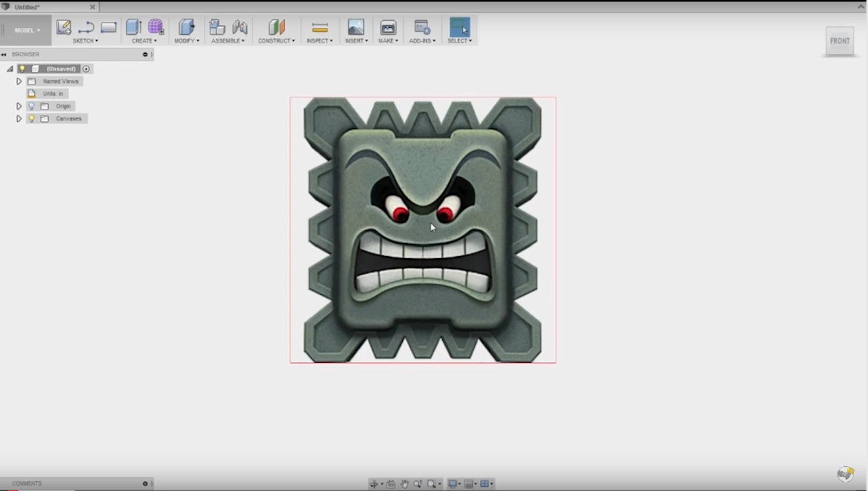
Task: Click the FRONT face of the ViewCube
Action: 840,40
